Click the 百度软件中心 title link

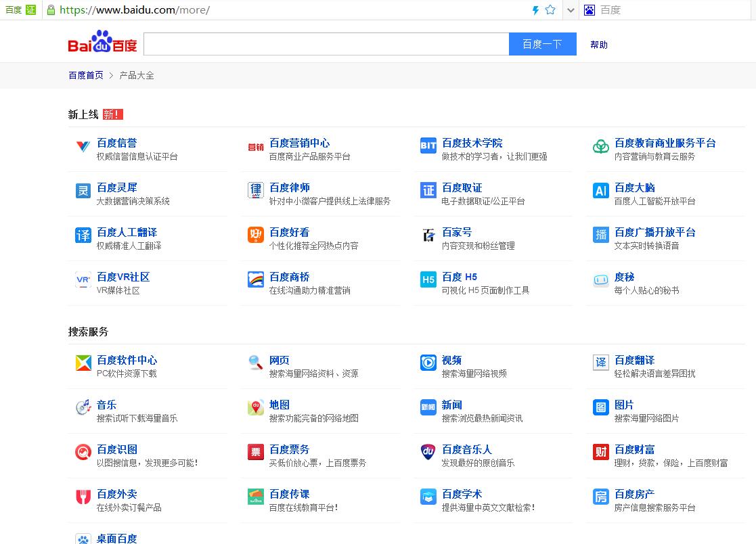pos(127,360)
